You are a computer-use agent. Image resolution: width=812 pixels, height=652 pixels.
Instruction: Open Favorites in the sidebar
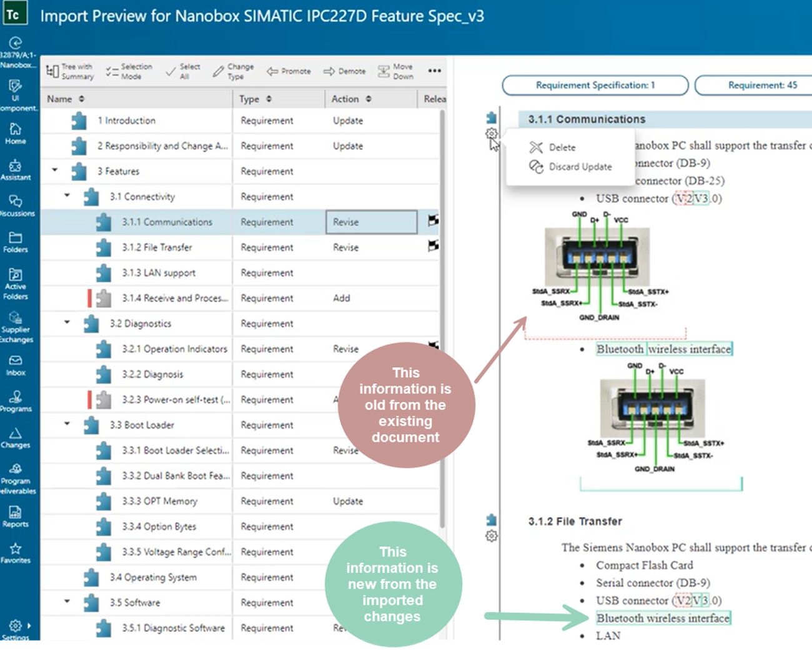(x=16, y=553)
